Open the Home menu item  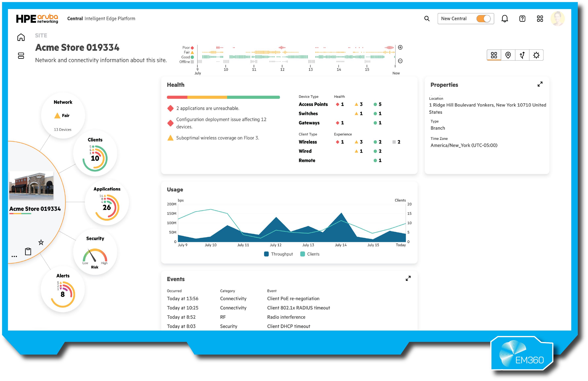click(21, 37)
